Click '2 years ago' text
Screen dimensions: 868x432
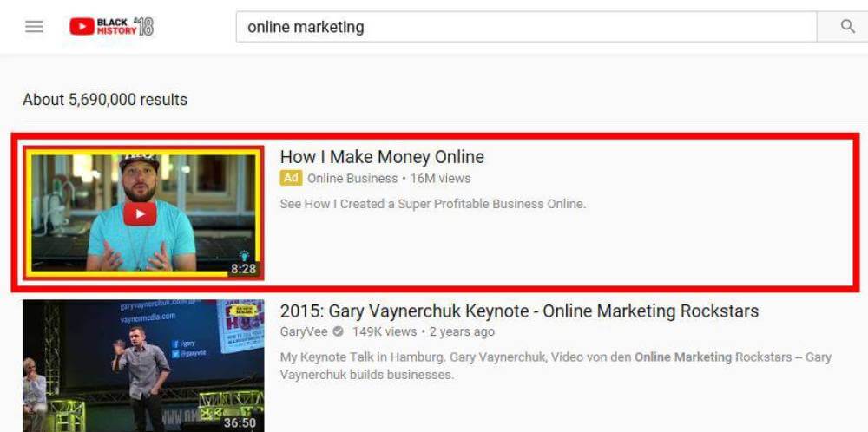click(x=462, y=331)
